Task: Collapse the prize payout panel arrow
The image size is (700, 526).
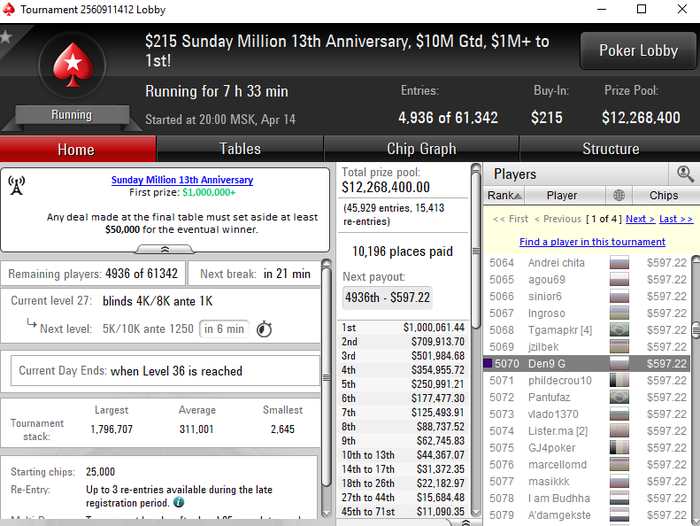Action: (465, 522)
